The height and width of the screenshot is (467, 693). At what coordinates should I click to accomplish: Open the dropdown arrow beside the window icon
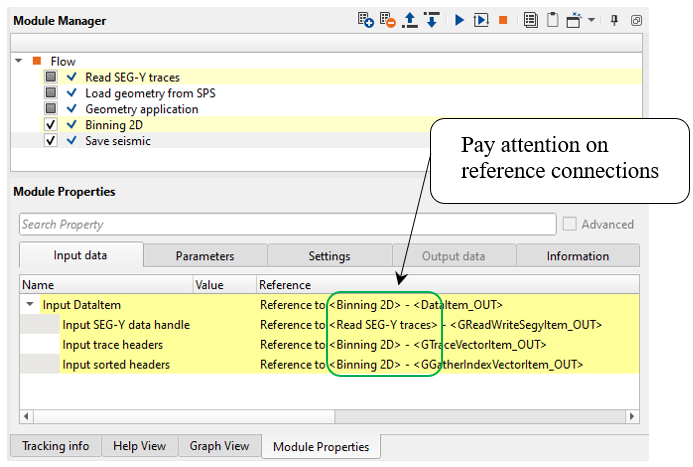coord(591,20)
